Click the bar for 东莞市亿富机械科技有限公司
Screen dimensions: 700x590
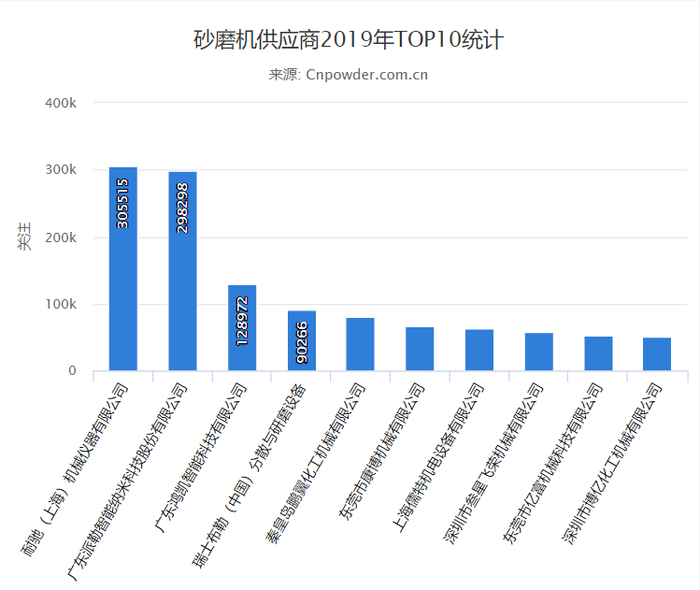tap(598, 354)
